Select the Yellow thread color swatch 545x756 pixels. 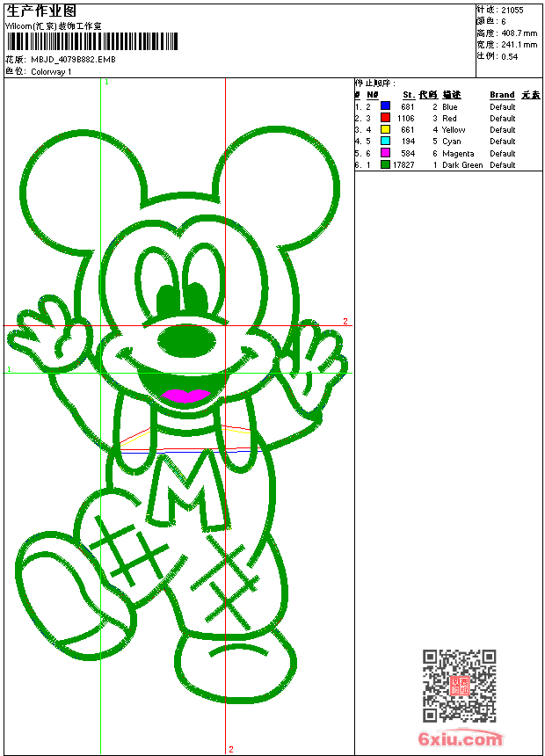coord(385,129)
